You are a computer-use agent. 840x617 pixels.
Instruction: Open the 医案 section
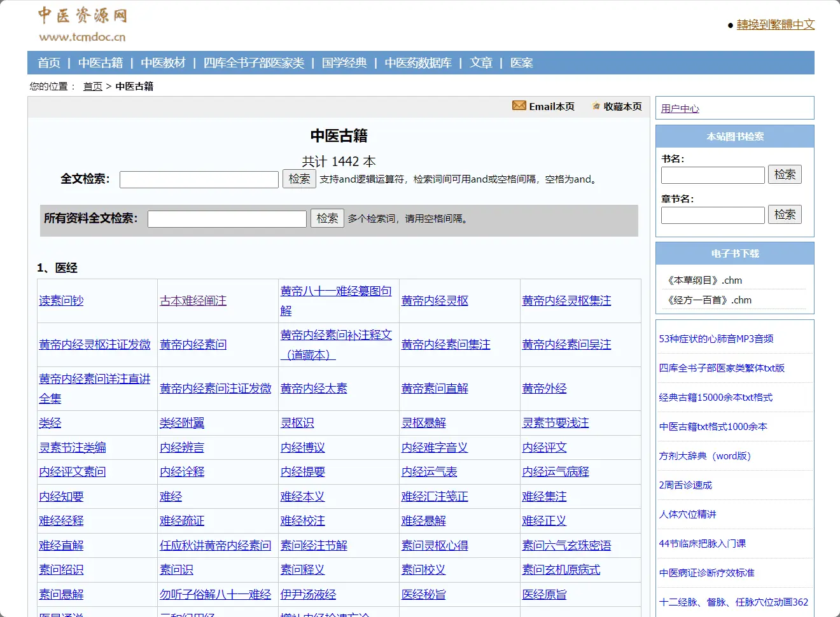(x=522, y=62)
